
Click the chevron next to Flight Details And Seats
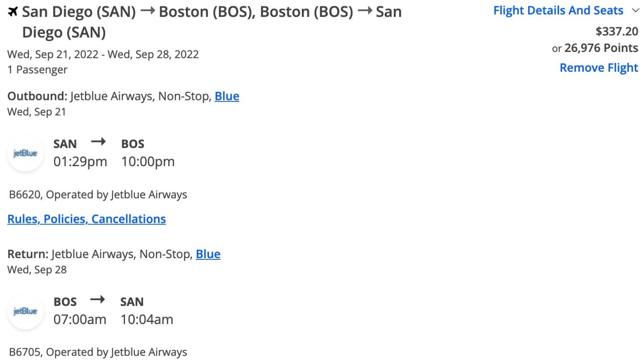coord(636,10)
